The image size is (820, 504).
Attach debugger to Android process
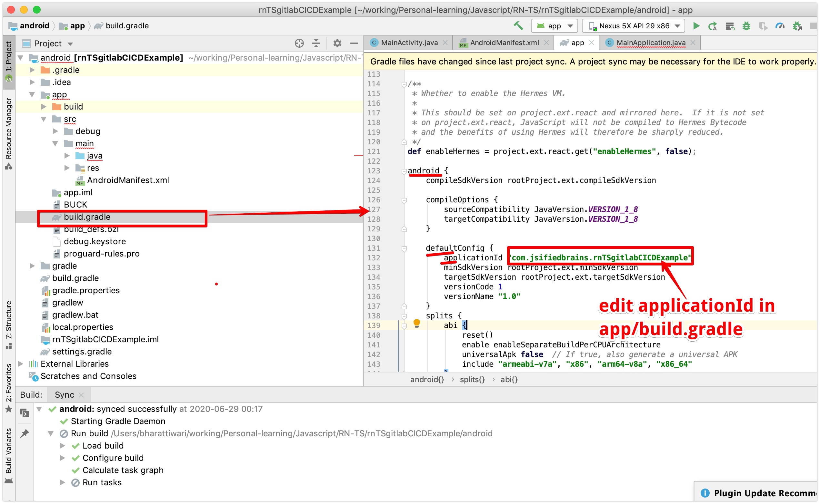797,26
